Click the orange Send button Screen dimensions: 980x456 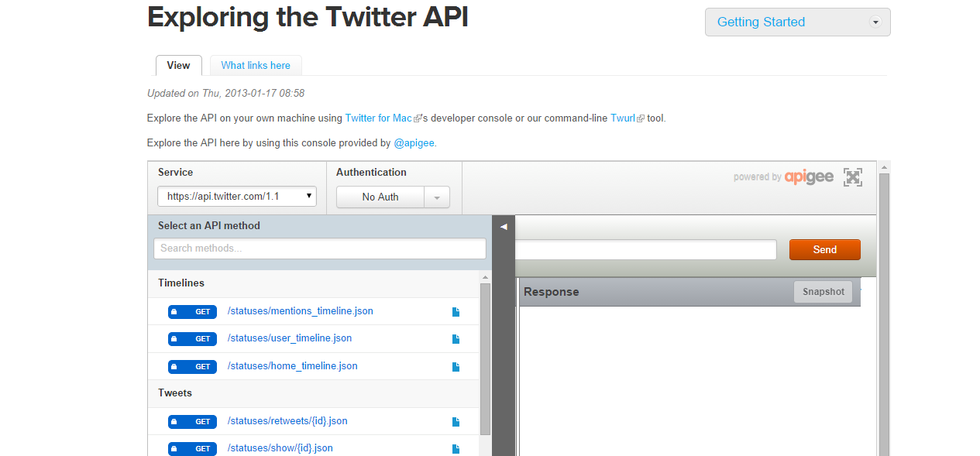coord(824,249)
